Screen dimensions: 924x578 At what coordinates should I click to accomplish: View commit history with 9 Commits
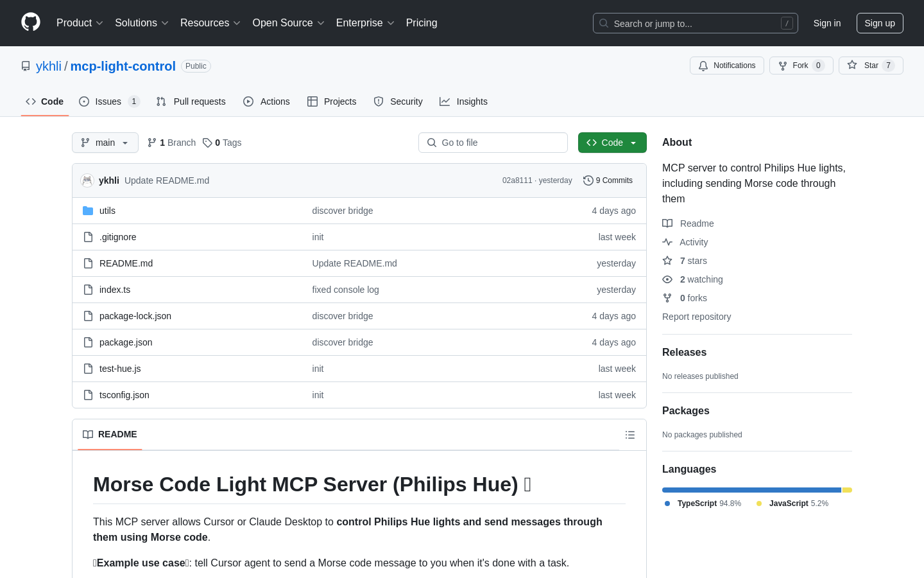[608, 180]
